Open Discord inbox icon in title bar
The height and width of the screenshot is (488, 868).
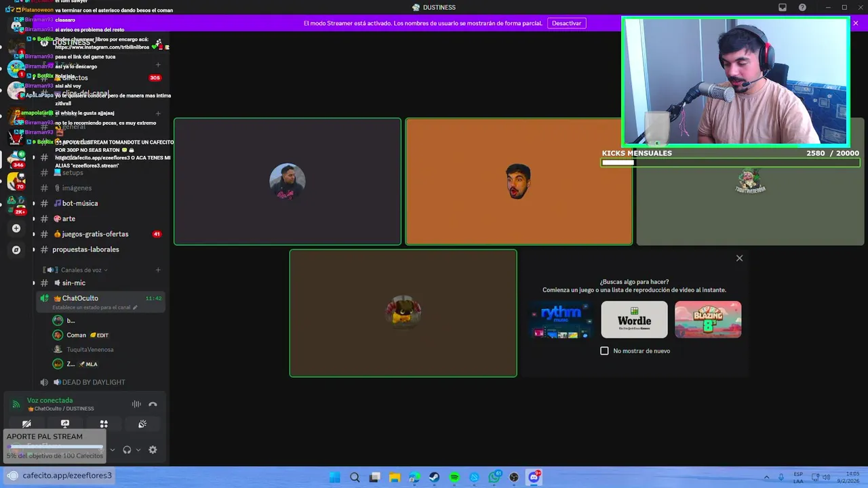coord(783,7)
